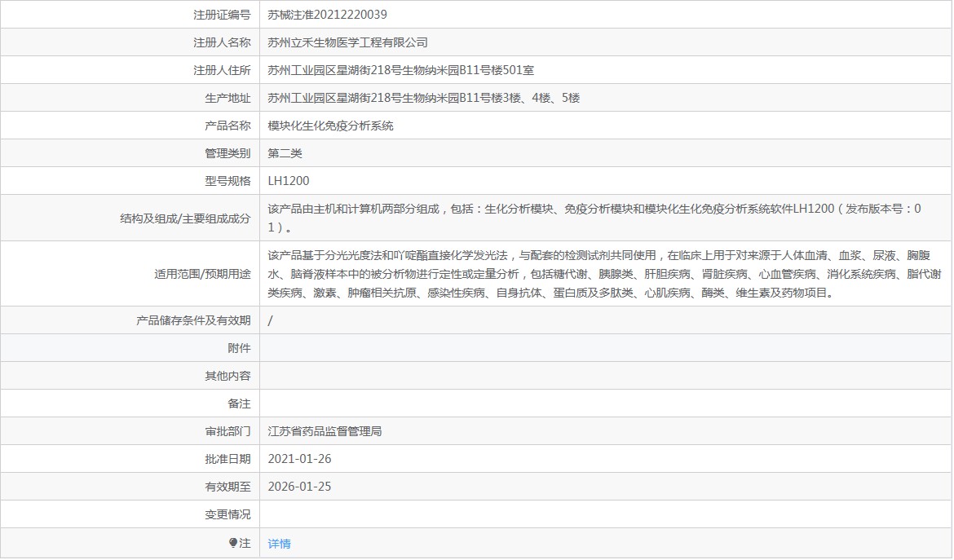The image size is (954, 560).
Task: Click the 变更情况 label
Action: pyautogui.click(x=227, y=515)
